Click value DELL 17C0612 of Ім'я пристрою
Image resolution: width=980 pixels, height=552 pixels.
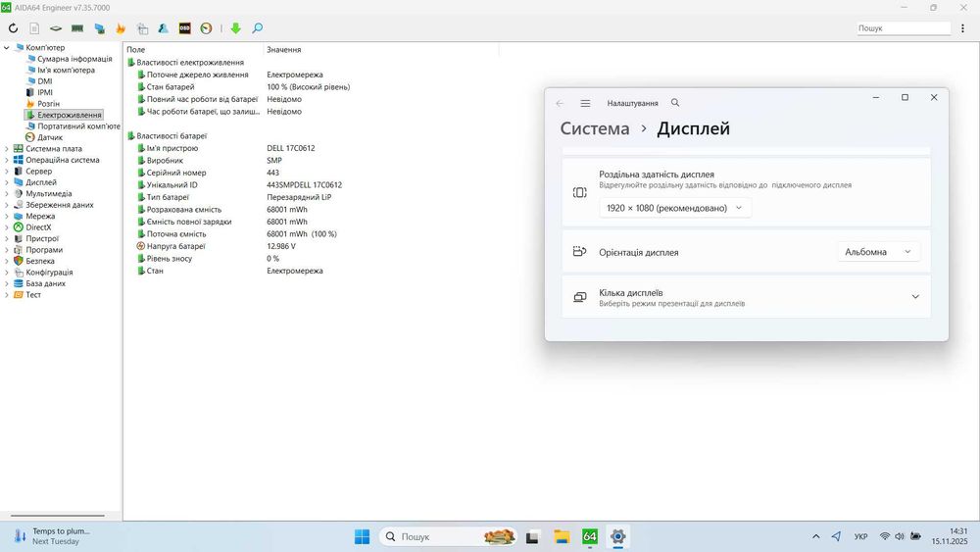(291, 148)
